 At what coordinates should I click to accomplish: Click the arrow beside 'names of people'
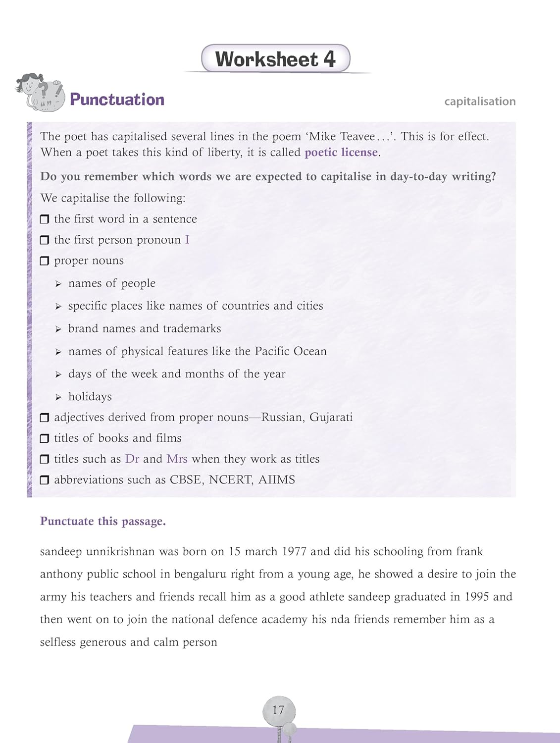pyautogui.click(x=58, y=284)
